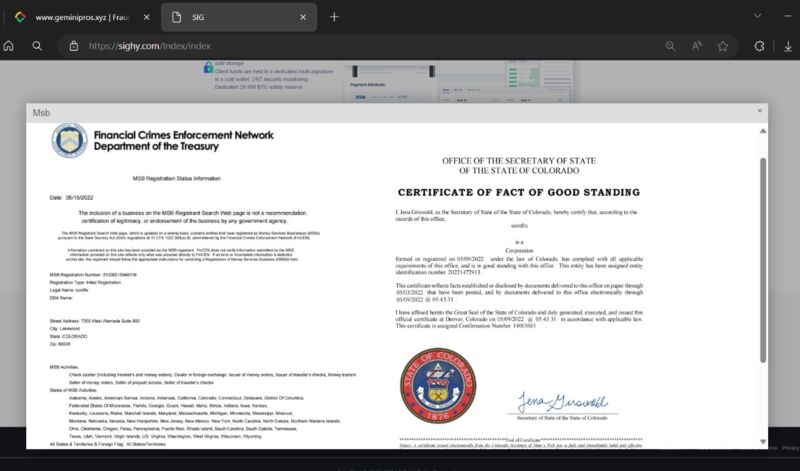Open the read aloud feature

point(696,46)
